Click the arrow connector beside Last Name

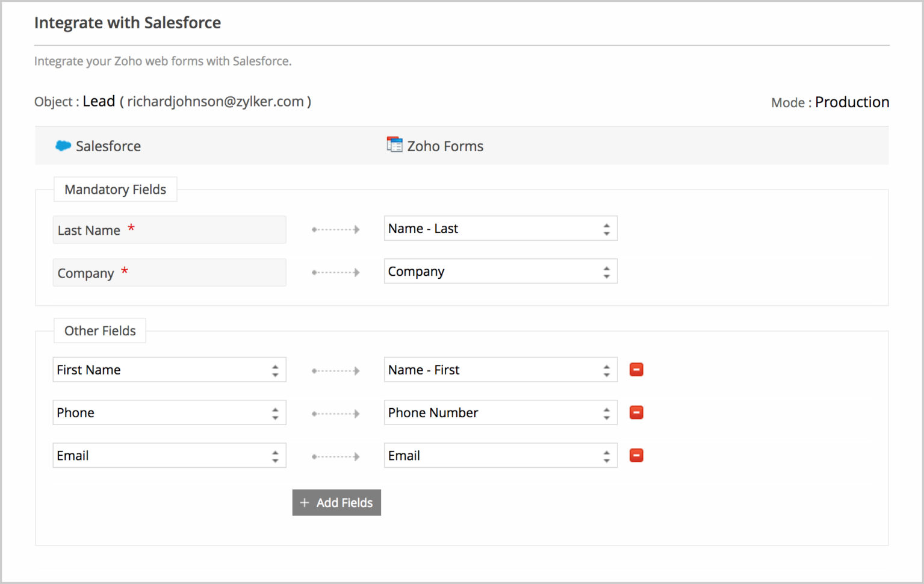335,229
